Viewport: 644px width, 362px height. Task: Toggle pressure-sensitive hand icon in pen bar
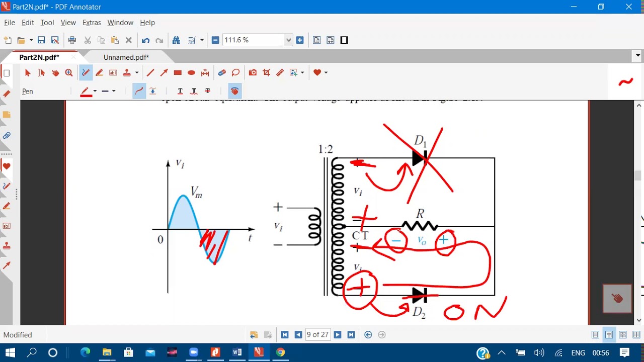pos(234,91)
